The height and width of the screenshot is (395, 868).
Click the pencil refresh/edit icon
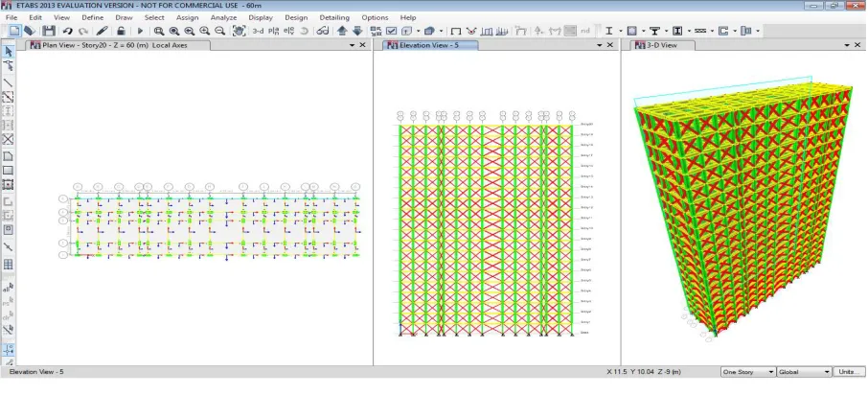coord(102,31)
